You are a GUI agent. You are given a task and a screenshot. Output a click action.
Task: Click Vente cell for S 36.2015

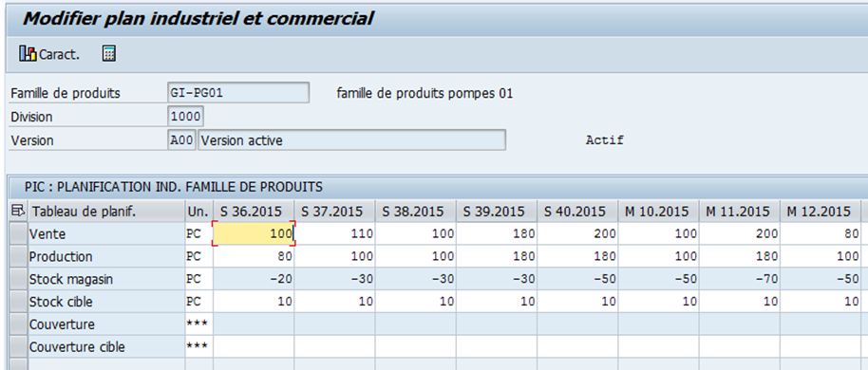254,234
